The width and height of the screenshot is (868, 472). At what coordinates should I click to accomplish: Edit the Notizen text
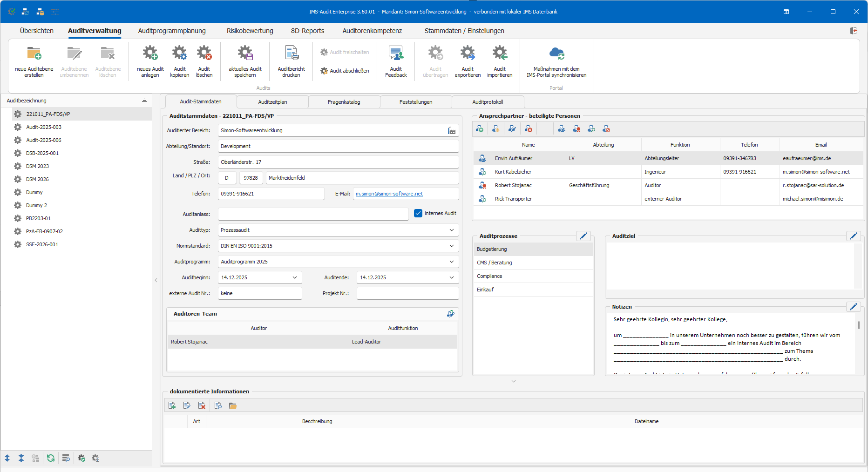coord(853,307)
